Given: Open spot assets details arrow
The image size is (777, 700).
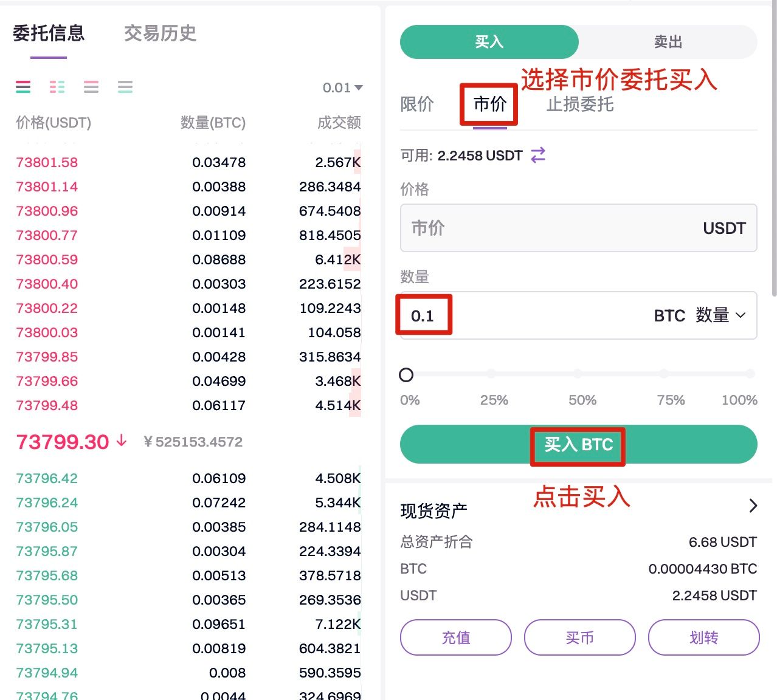Looking at the screenshot, I should pos(753,506).
